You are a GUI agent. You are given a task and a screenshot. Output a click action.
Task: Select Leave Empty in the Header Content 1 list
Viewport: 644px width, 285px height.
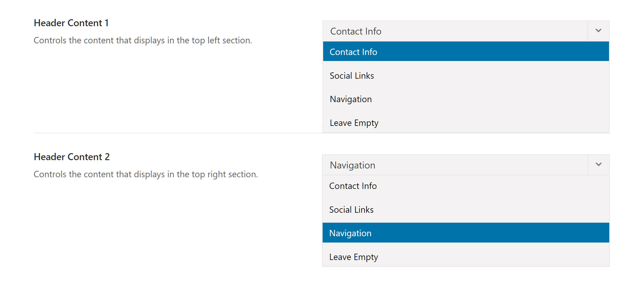click(466, 123)
